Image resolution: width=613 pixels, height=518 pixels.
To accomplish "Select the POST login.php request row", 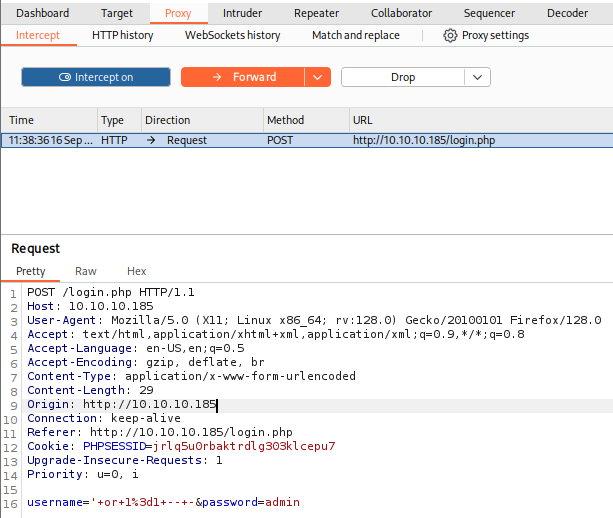I will point(307,140).
